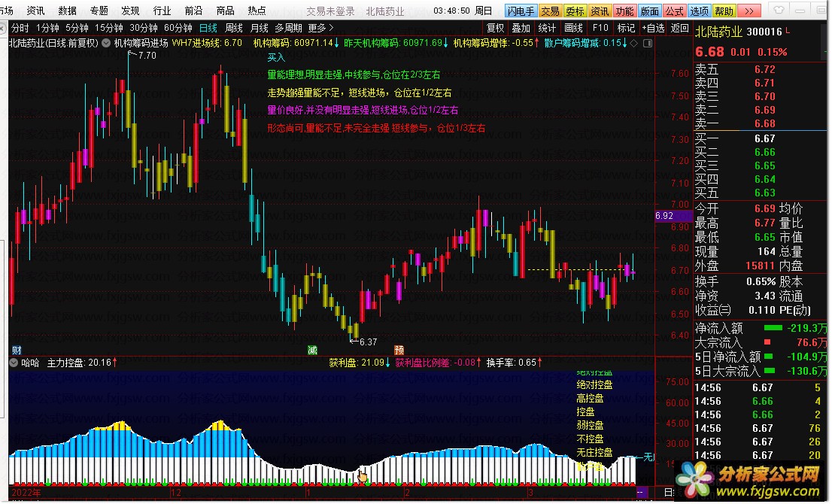
Task: Open the 热点 menu
Action: pos(257,11)
